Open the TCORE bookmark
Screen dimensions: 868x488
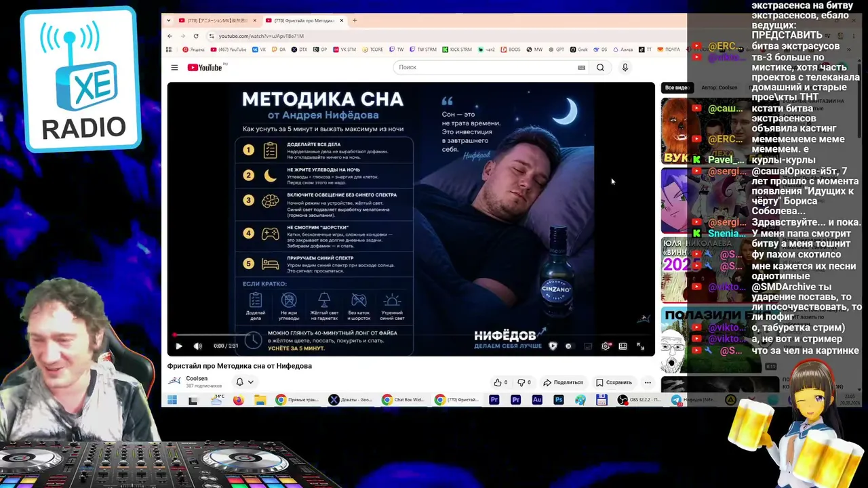click(372, 49)
